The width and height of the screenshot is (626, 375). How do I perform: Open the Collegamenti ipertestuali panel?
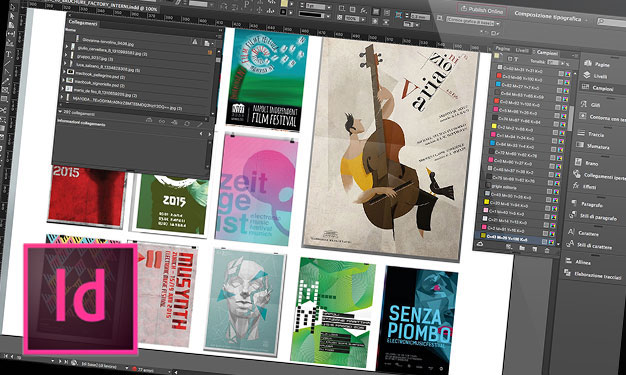(x=599, y=175)
